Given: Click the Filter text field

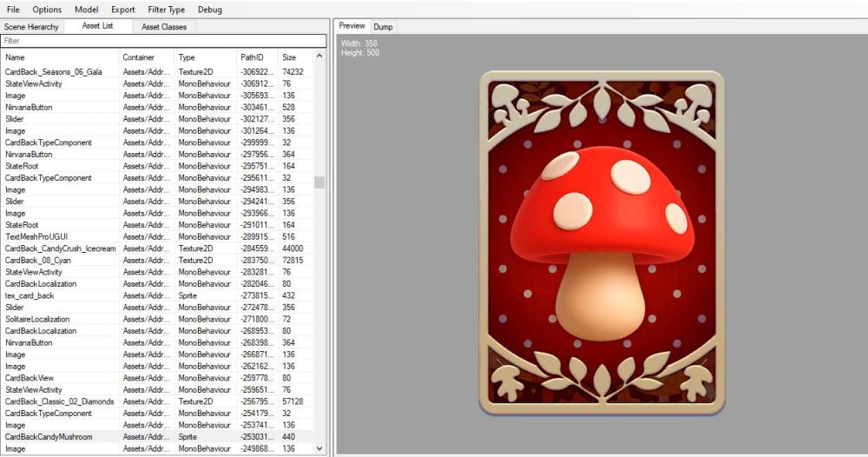Looking at the screenshot, I should (163, 41).
